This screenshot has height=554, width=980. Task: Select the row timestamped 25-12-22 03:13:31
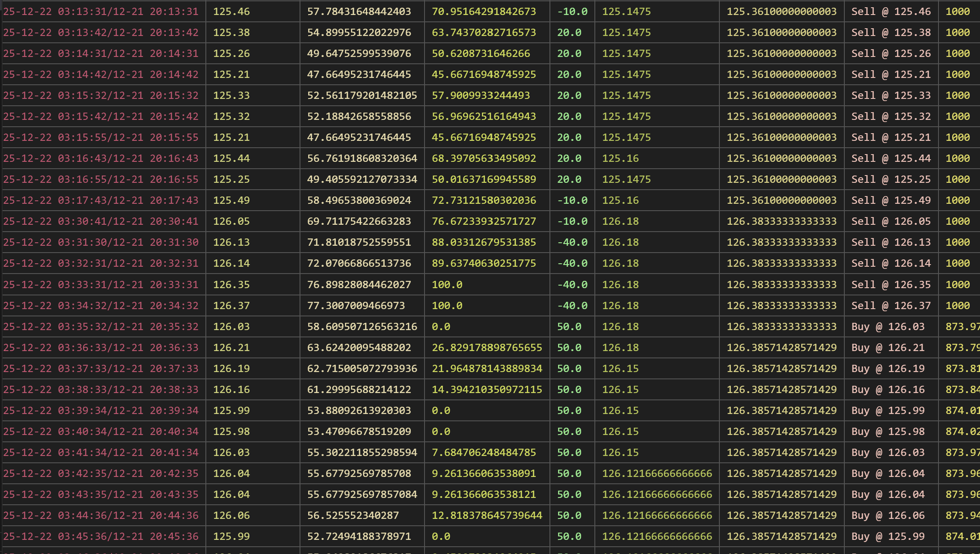click(101, 12)
